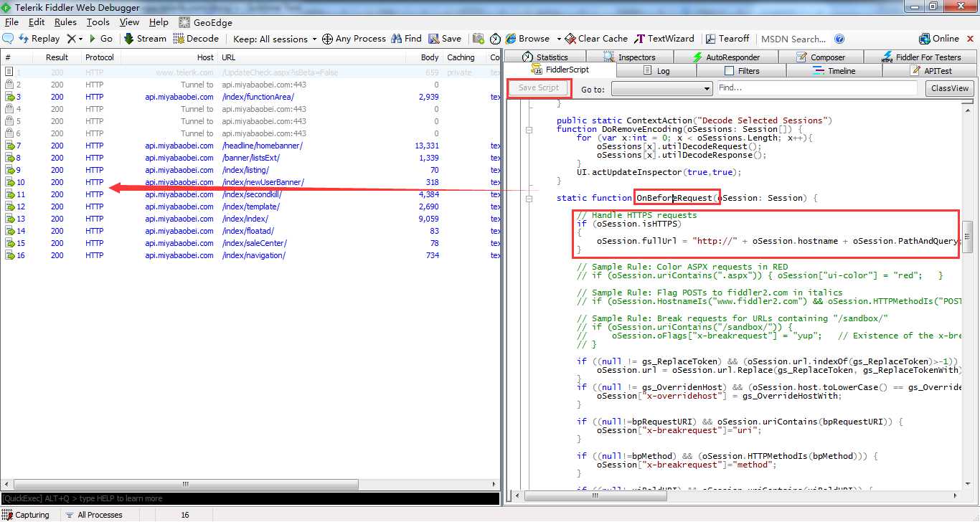
Task: Sort sessions by Protocol column header
Action: [100, 57]
